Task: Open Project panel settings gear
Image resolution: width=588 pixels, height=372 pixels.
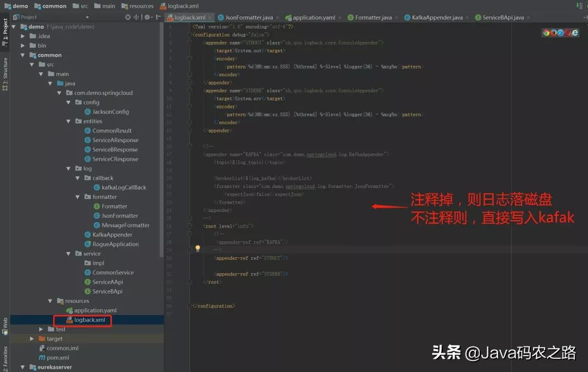Action: coord(148,17)
